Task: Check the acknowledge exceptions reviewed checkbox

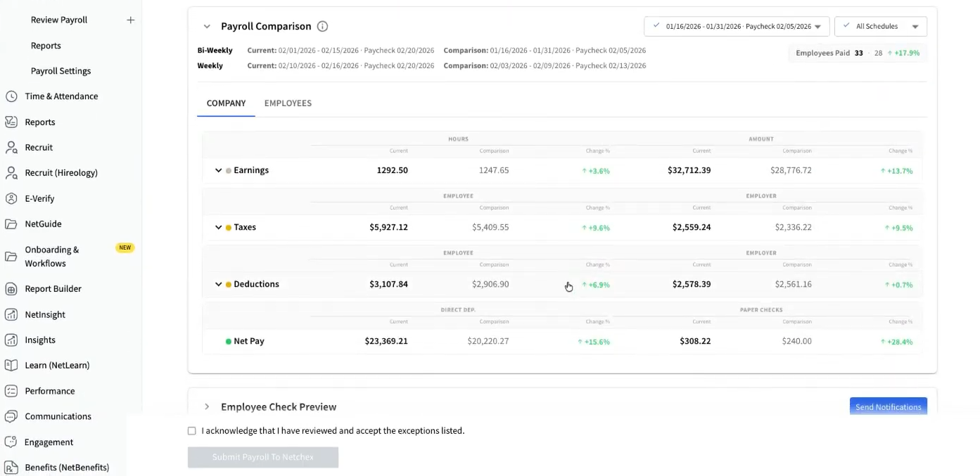Action: [192, 431]
